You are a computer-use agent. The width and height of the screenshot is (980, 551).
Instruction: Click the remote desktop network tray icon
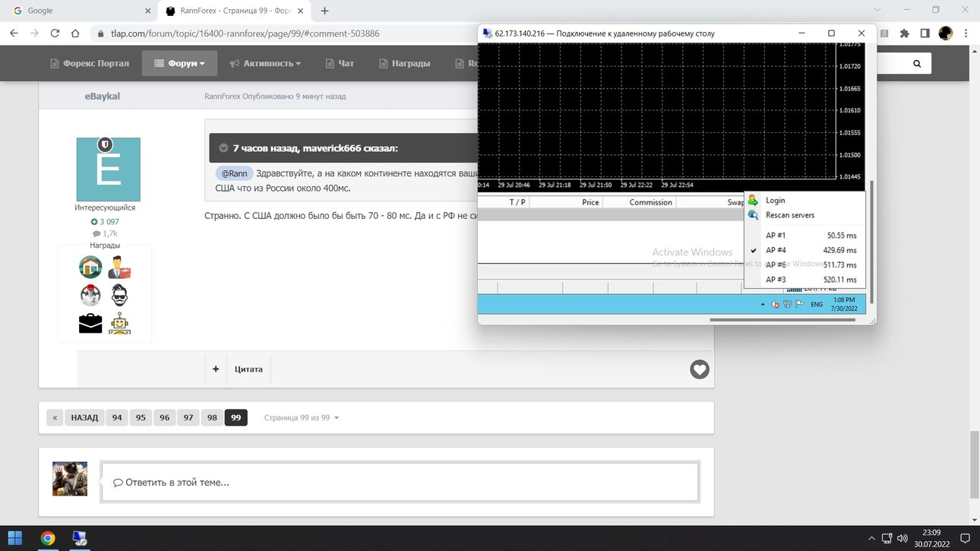point(788,304)
